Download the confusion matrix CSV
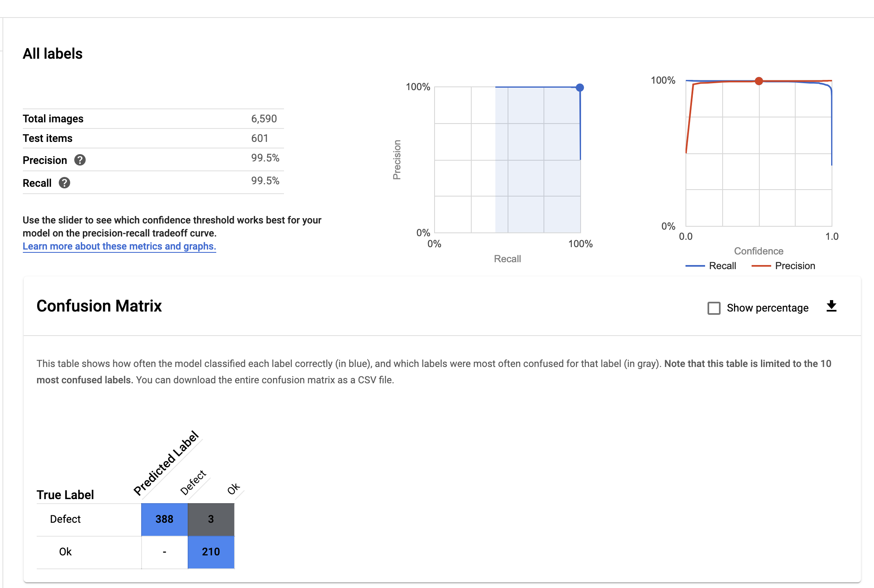 click(831, 307)
